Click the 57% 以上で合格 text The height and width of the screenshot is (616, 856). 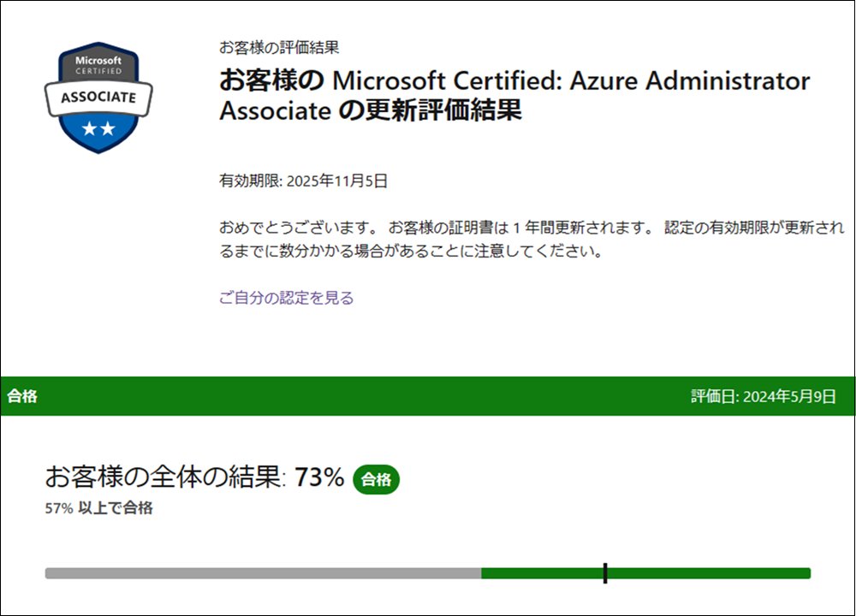98,508
